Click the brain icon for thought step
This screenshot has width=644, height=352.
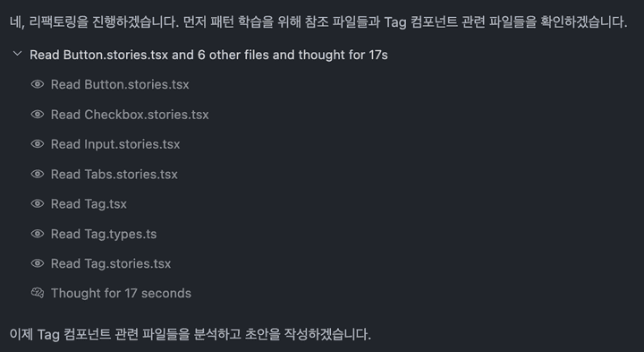(38, 293)
